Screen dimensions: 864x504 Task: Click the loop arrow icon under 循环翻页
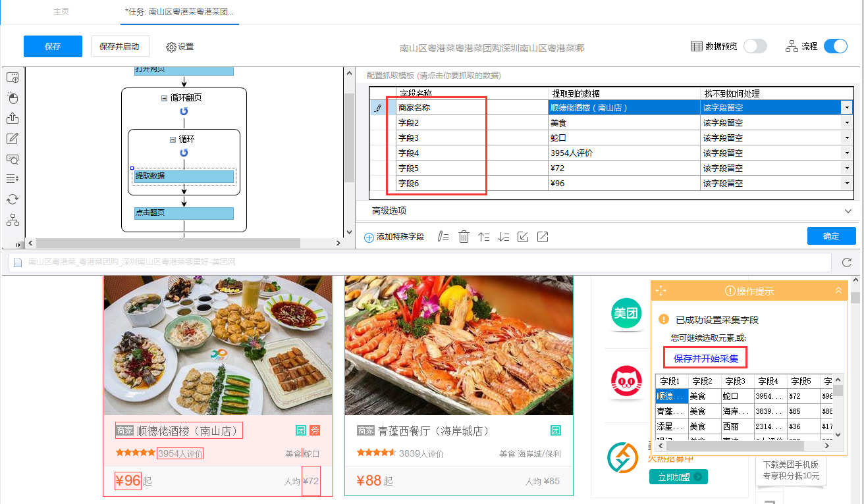184,111
